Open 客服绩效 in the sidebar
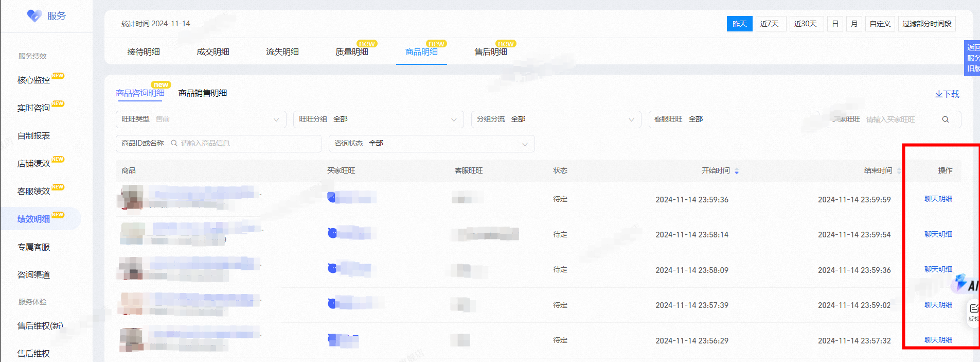 tap(34, 192)
